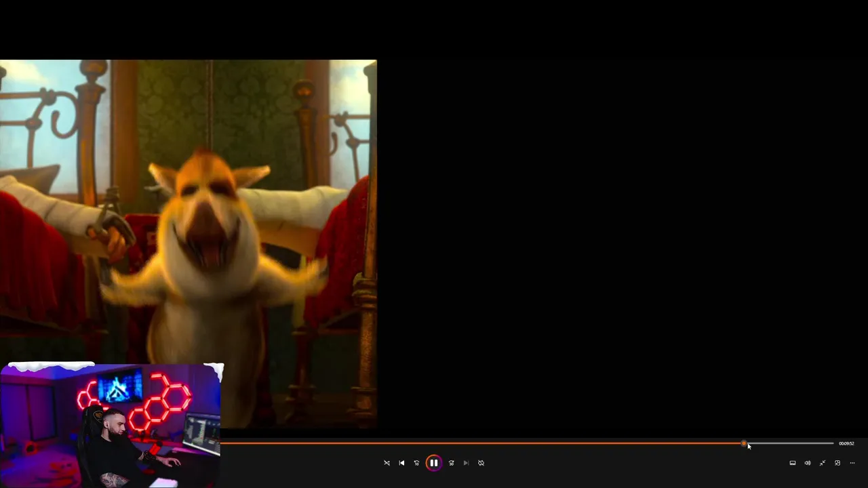Toggle repeat playback mode
Screen dimensions: 868x488
point(481,463)
